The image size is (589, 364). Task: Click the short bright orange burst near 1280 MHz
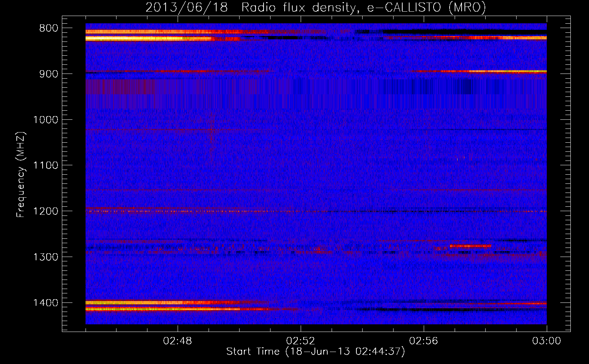pos(470,246)
